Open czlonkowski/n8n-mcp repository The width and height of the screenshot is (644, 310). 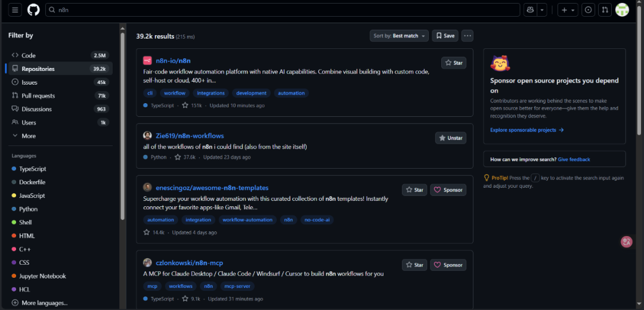190,263
